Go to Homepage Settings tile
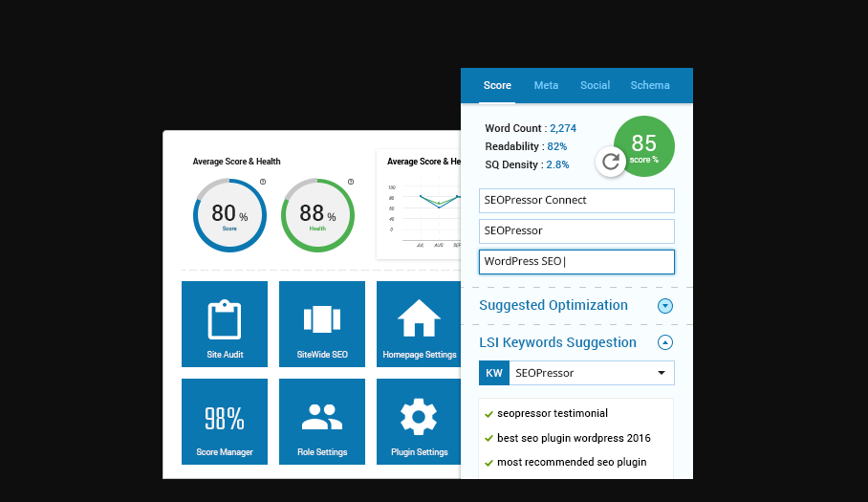 click(419, 324)
